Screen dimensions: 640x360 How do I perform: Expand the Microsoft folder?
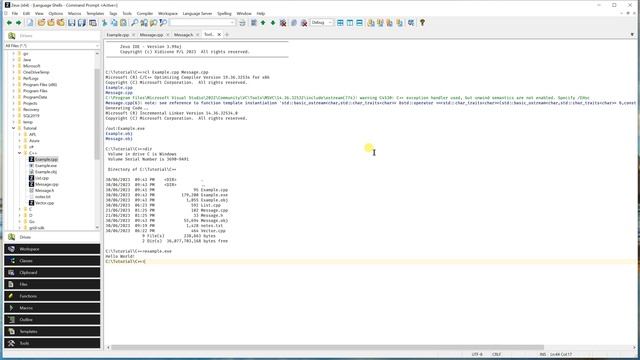(13, 66)
